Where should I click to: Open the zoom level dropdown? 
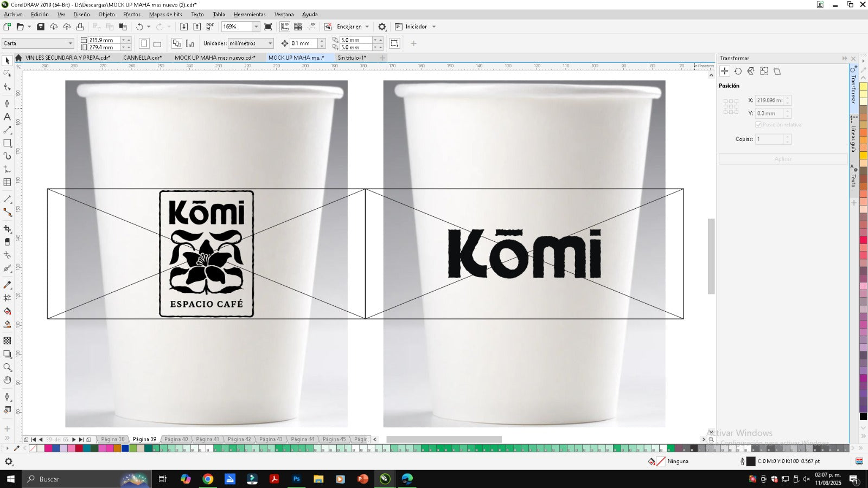tap(256, 27)
